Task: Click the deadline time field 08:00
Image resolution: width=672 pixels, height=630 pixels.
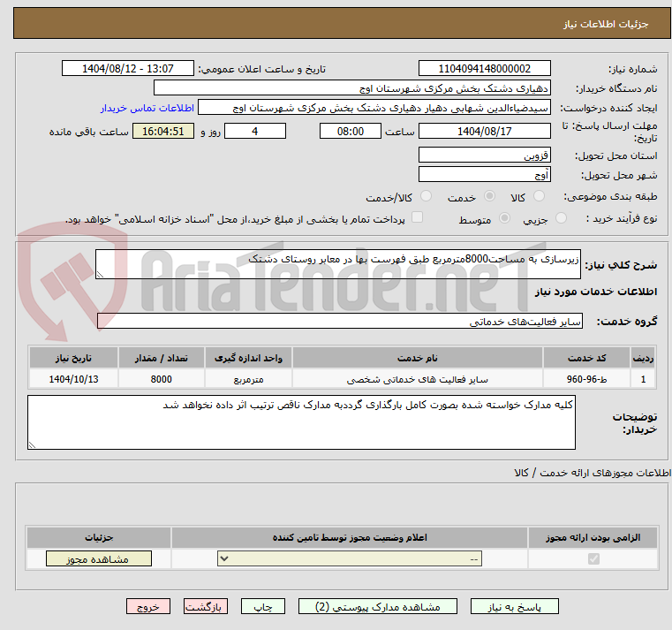Action: pyautogui.click(x=351, y=132)
